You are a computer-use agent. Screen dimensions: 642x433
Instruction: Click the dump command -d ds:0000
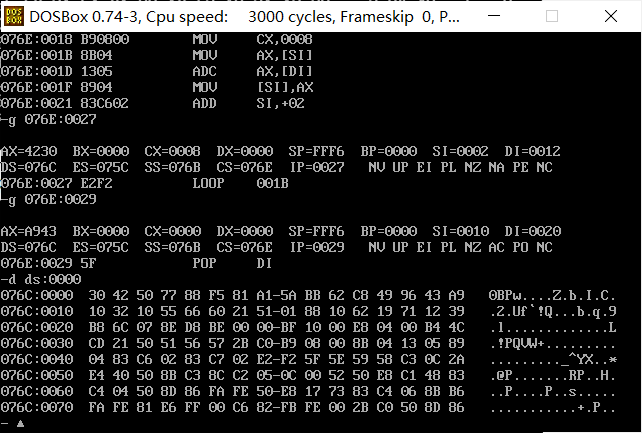pos(41,279)
